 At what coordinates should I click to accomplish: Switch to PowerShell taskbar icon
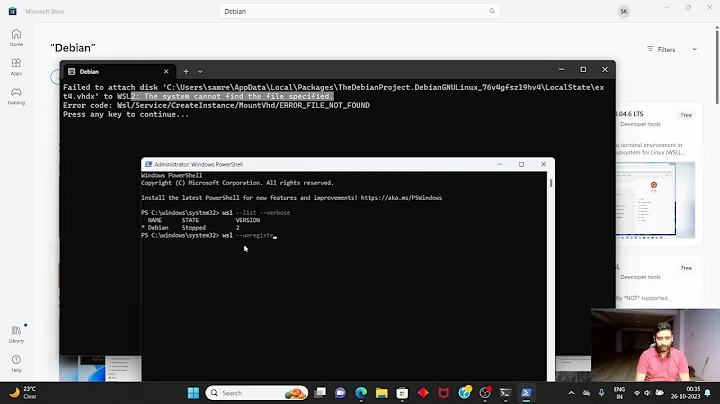coord(526,393)
